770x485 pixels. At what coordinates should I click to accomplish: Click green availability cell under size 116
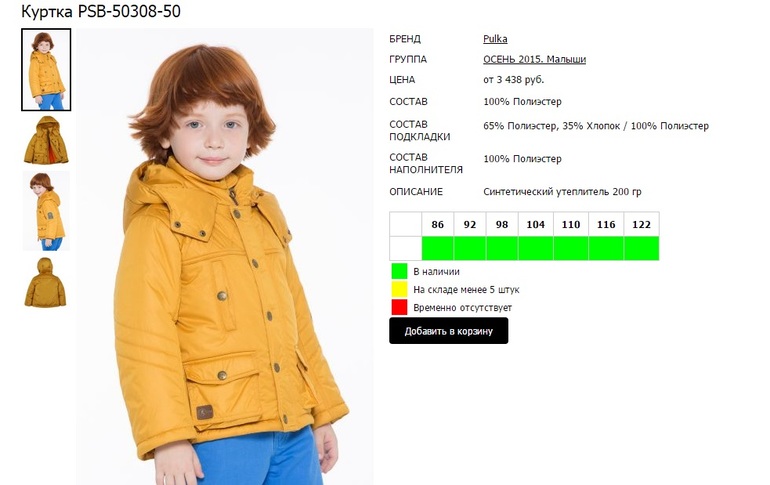606,248
